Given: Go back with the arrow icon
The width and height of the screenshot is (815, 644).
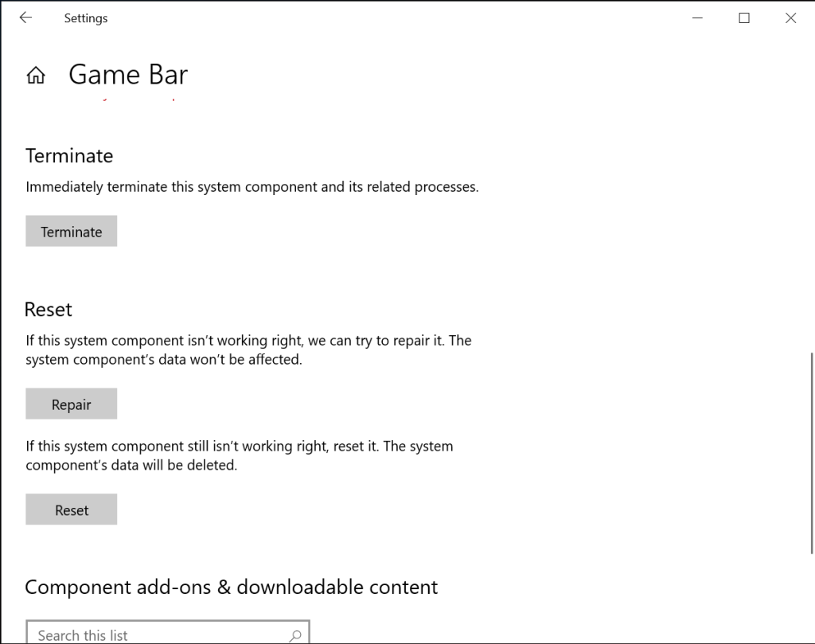Looking at the screenshot, I should pos(25,18).
